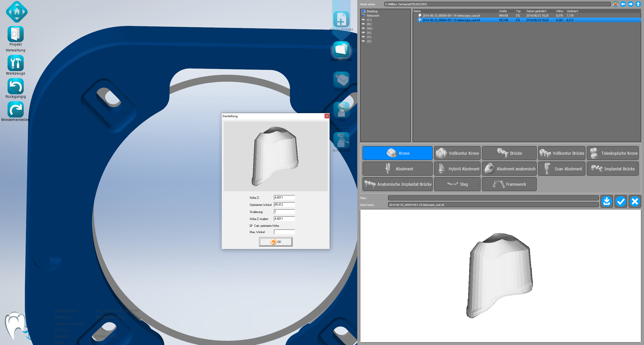The width and height of the screenshot is (644, 345).
Task: Select the Vollkontur Krone type
Action: tap(457, 153)
